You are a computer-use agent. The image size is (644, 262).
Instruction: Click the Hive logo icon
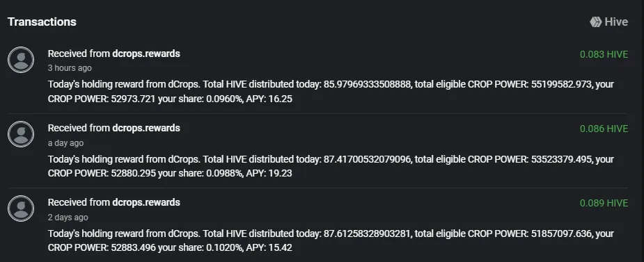[595, 22]
